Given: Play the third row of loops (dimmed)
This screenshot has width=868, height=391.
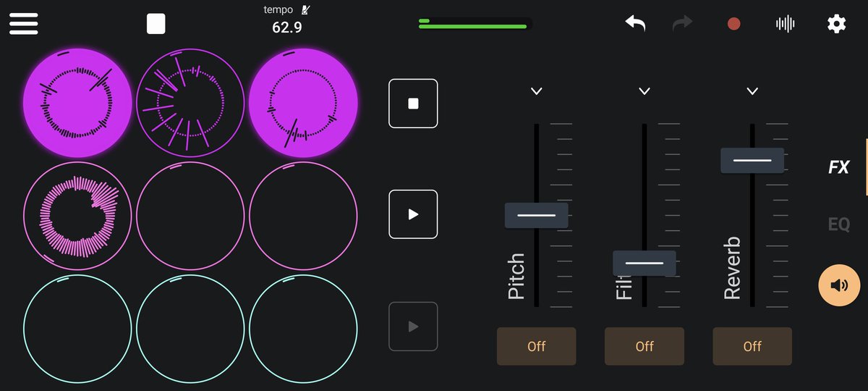Looking at the screenshot, I should pyautogui.click(x=413, y=327).
